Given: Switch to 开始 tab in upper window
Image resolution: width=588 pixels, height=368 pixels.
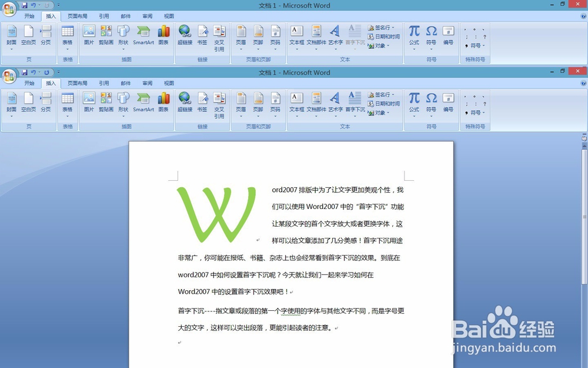Looking at the screenshot, I should coord(29,16).
